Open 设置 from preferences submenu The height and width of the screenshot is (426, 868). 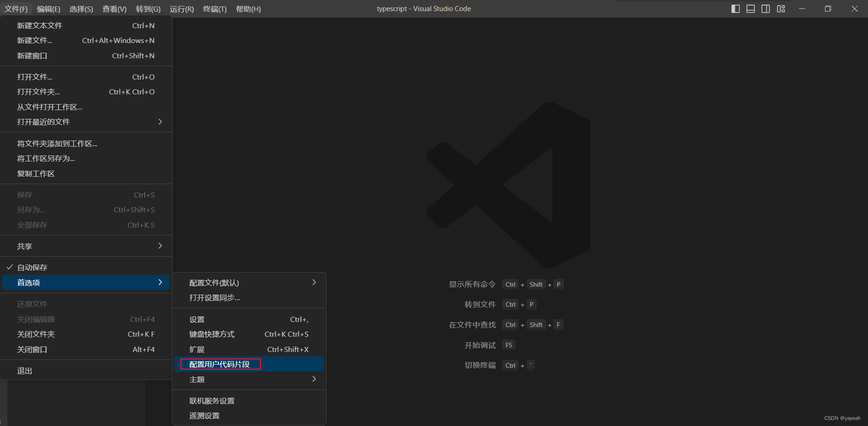(249, 319)
